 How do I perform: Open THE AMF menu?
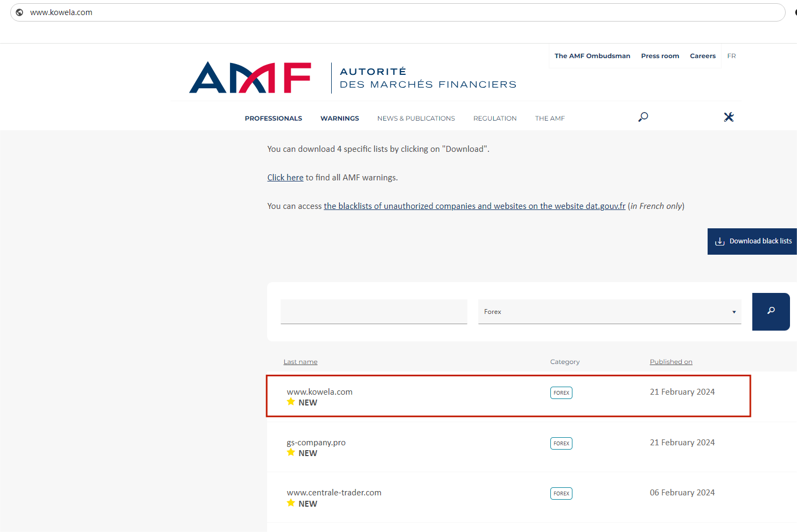(x=550, y=118)
